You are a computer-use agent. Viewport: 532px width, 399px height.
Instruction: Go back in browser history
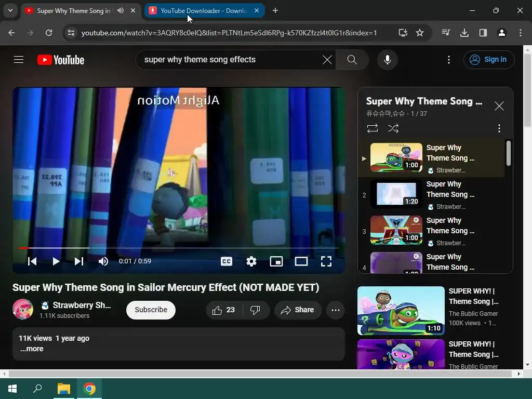click(x=11, y=33)
